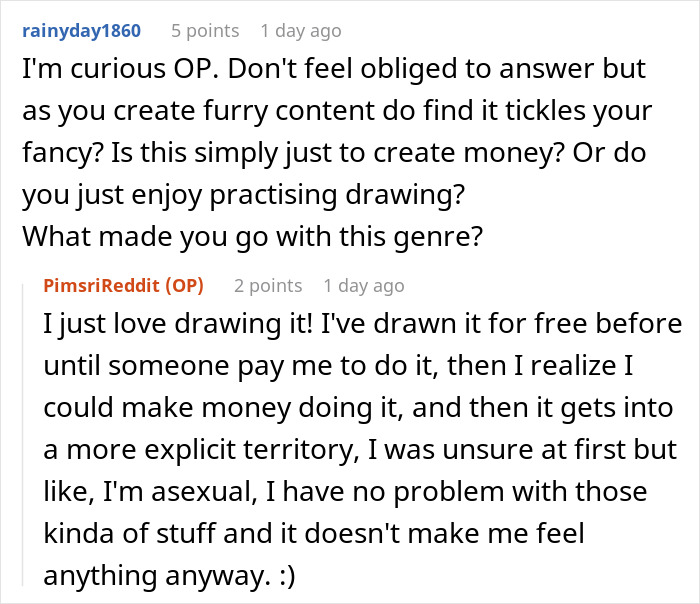Click the timestamp on PimsriReddit's reply
Viewport: 700px width, 604px height.
(364, 286)
